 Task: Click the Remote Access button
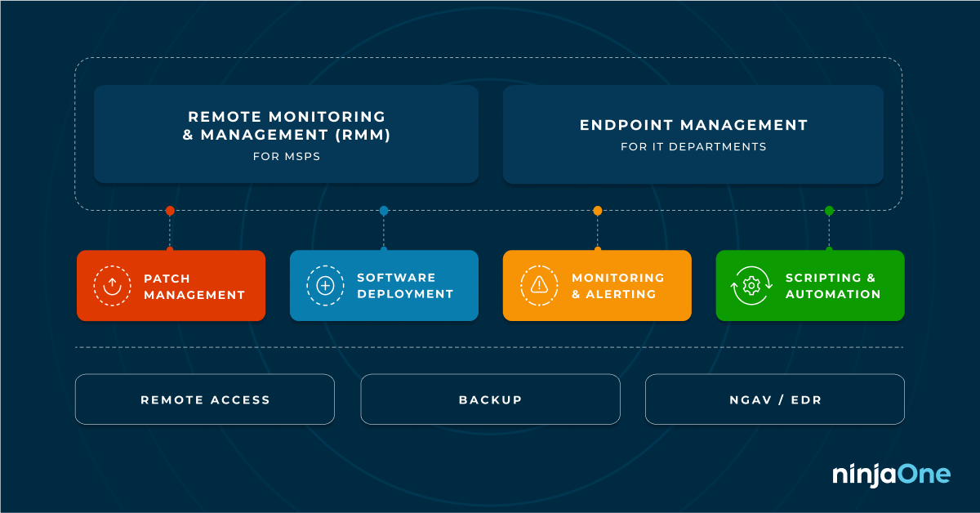pos(204,399)
